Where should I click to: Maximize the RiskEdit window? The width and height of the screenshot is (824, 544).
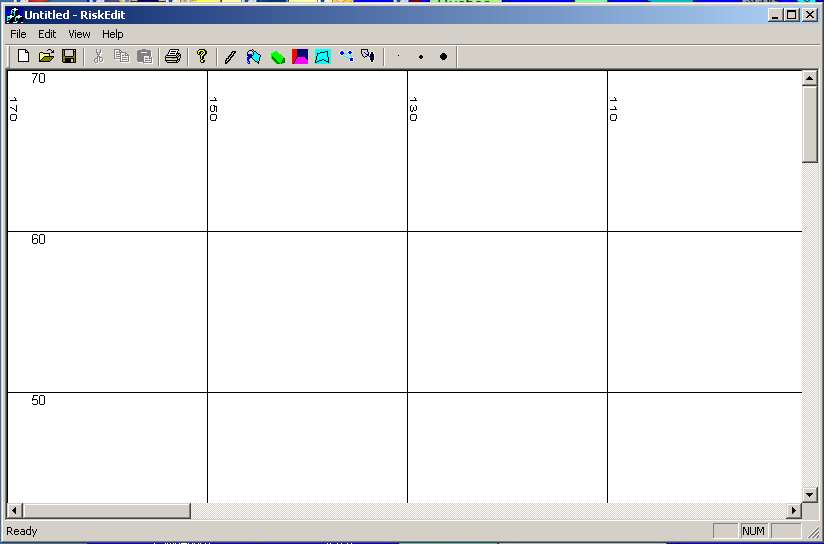(x=792, y=15)
